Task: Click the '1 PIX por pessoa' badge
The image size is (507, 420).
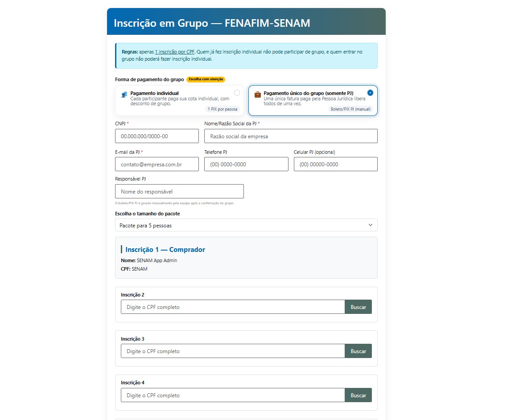Action: tap(222, 109)
